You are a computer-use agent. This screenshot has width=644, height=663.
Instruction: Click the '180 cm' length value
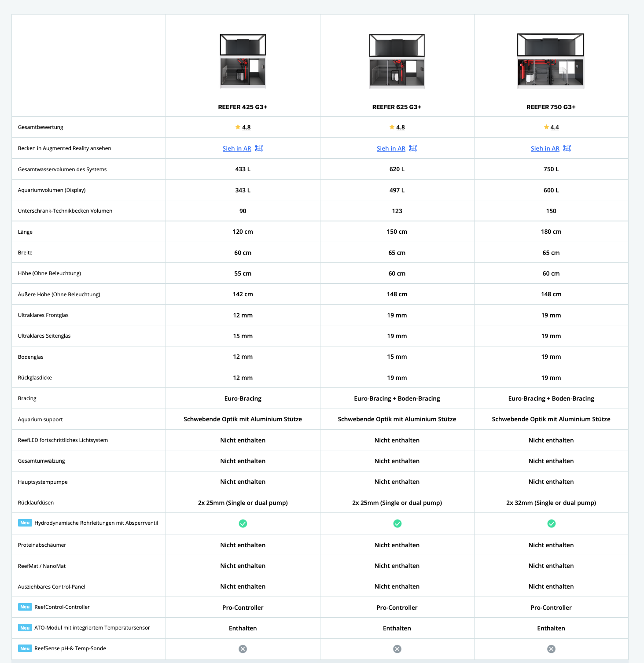551,232
